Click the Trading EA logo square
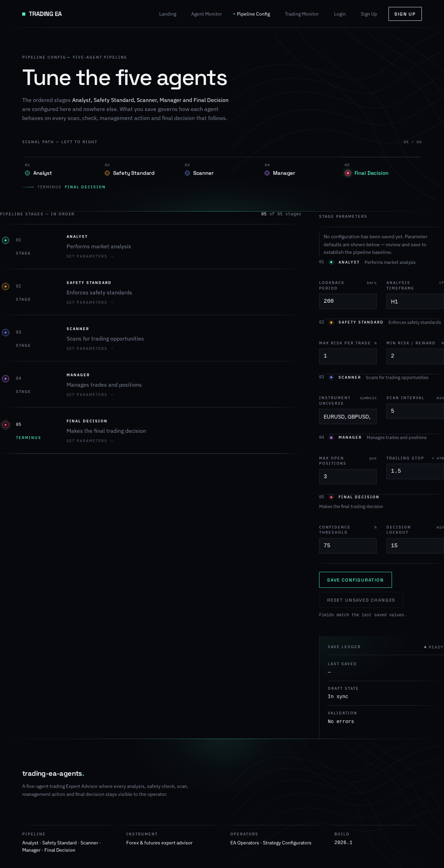The image size is (444, 868). click(x=24, y=14)
